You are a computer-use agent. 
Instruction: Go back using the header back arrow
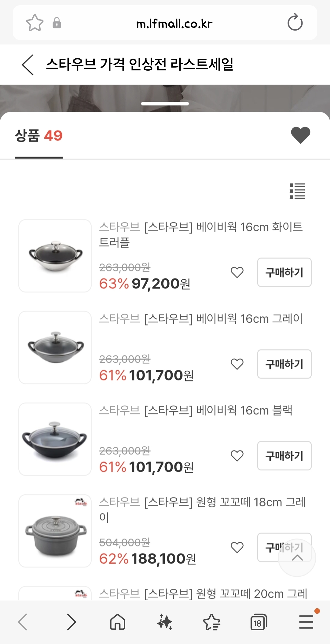[x=28, y=65]
